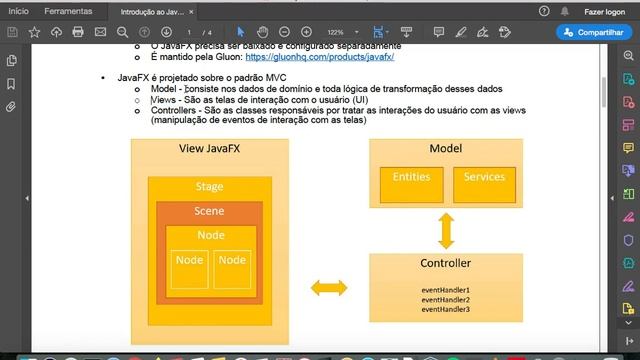640x360 pixels.
Task: Open the Ferramentas tab
Action: (x=68, y=11)
